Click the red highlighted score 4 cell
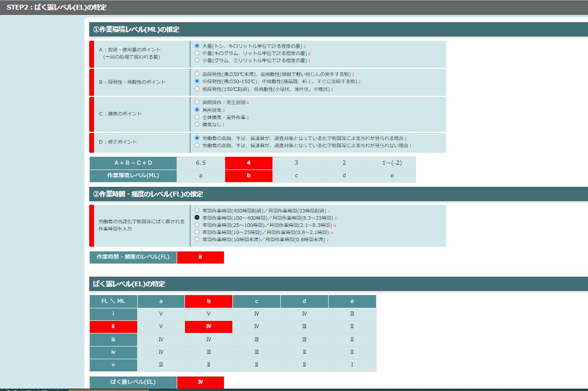588x391 pixels. (248, 163)
